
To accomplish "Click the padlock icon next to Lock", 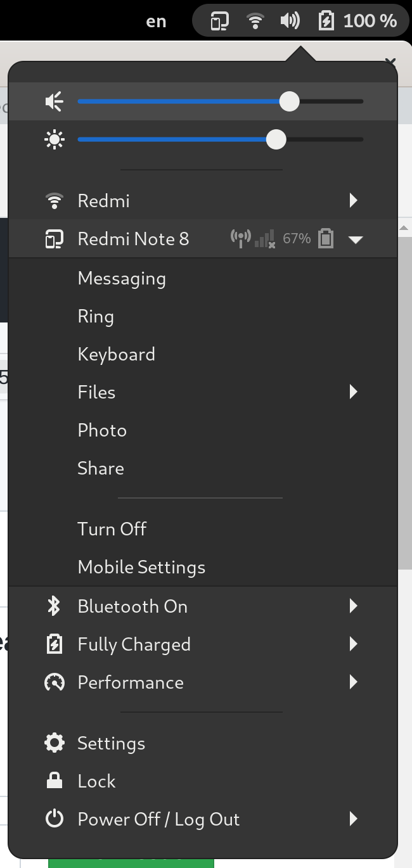I will click(x=55, y=781).
